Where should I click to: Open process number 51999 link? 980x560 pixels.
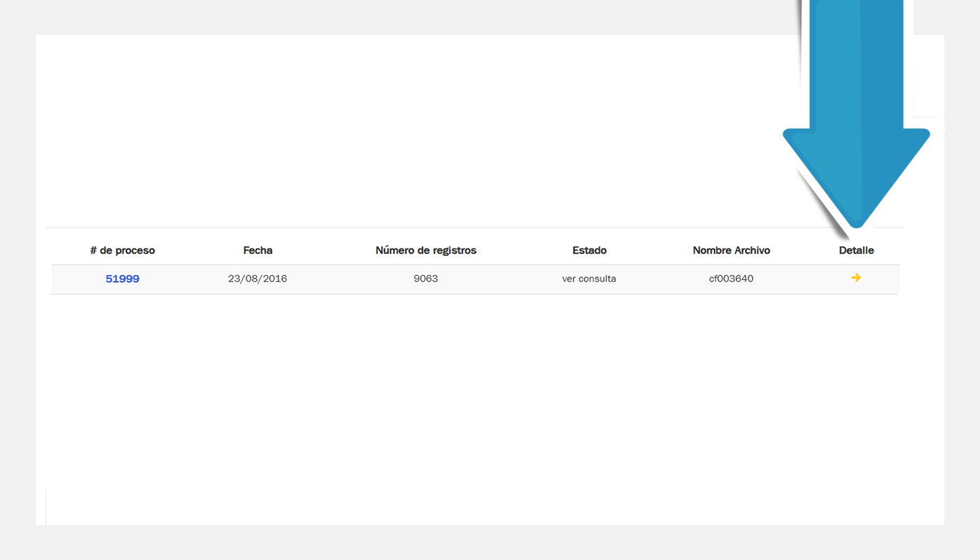point(122,279)
